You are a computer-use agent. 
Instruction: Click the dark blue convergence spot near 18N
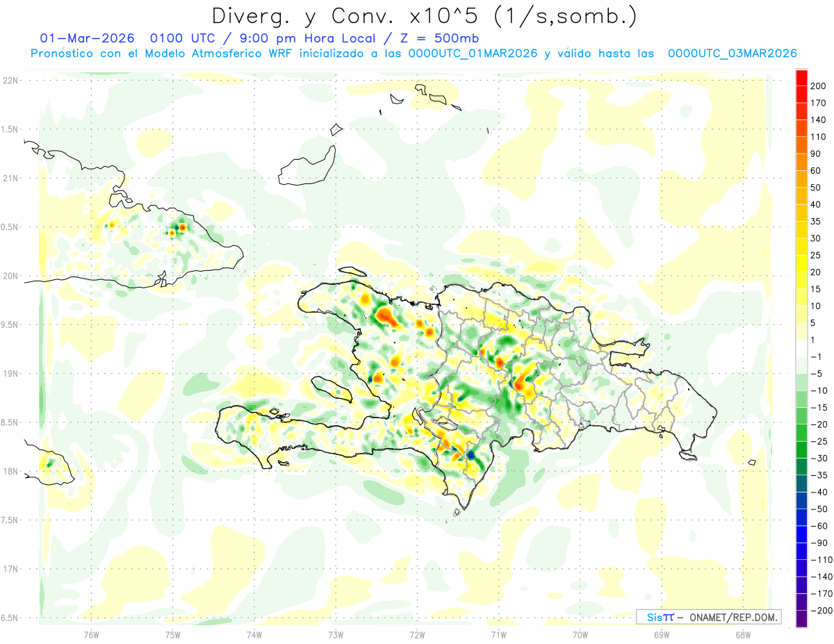tap(471, 454)
